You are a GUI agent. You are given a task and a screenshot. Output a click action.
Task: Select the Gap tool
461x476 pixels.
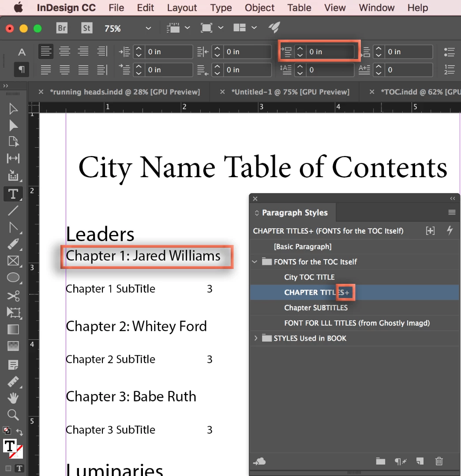click(13, 158)
